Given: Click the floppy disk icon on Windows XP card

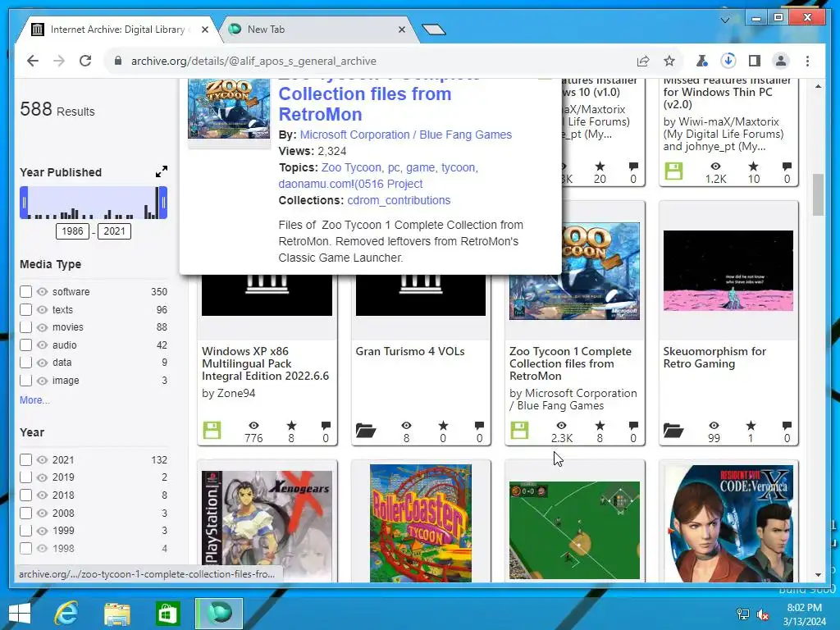Looking at the screenshot, I should coord(212,430).
